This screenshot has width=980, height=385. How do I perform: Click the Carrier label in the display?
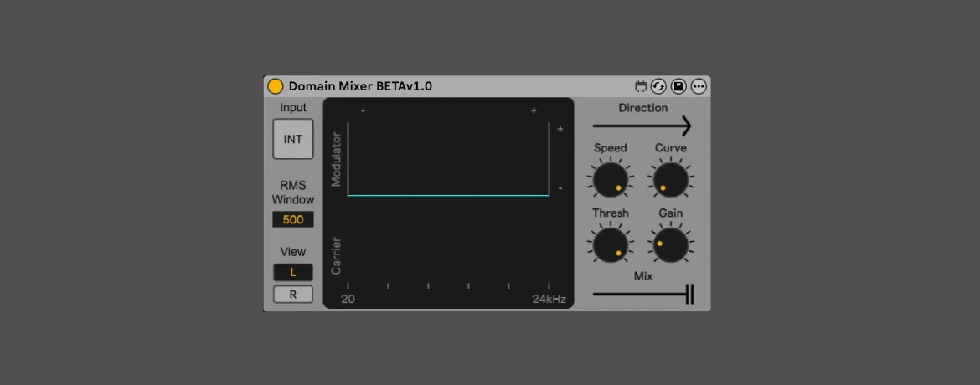[x=337, y=256]
